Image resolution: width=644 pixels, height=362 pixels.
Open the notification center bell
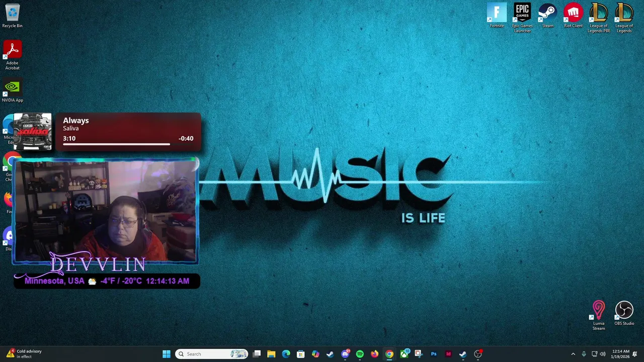tap(635, 354)
